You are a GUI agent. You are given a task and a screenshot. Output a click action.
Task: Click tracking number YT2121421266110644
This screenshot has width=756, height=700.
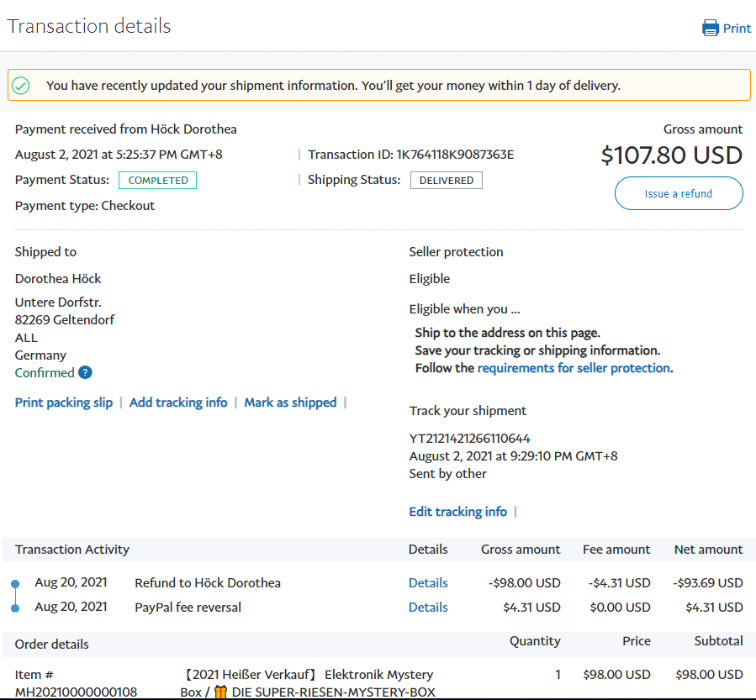point(469,439)
